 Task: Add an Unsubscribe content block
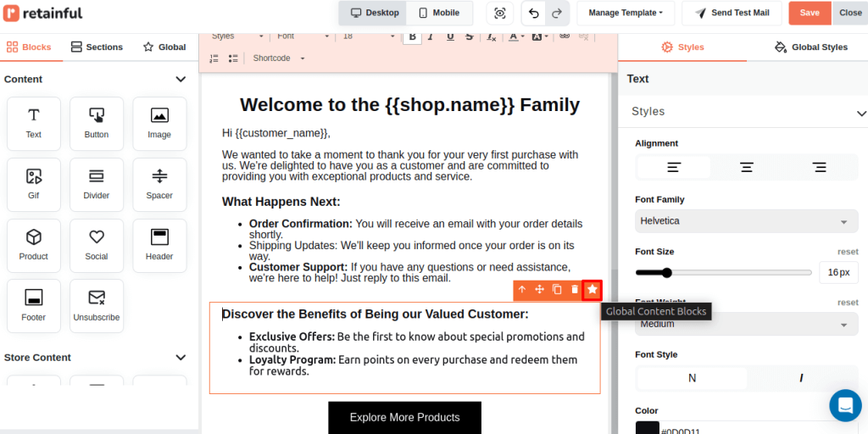point(97,306)
